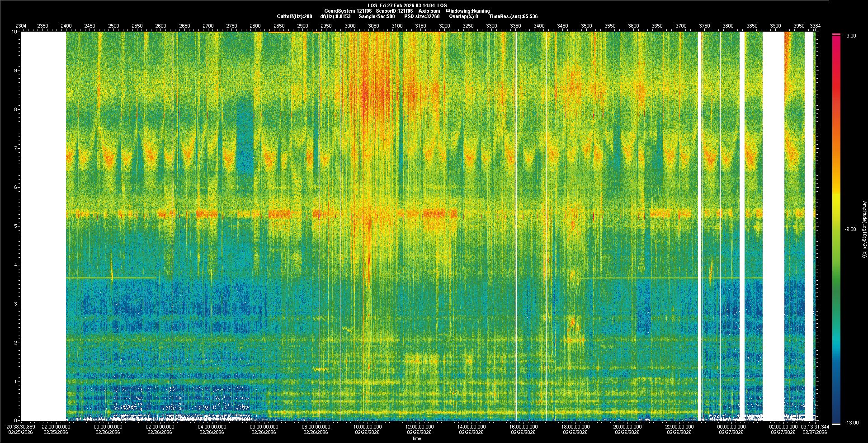Select the Amplitude(Log10(g^2/Hz)) color bar title
The height and width of the screenshot is (443, 868).
[x=863, y=230]
